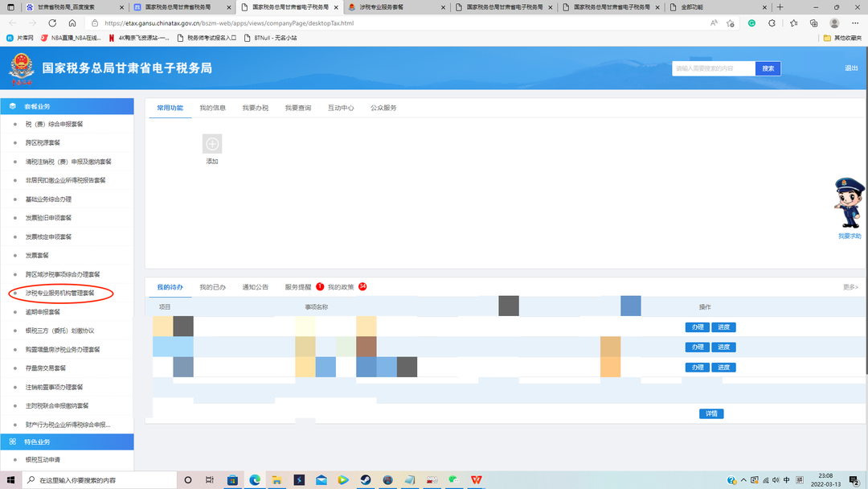Viewport: 868px width, 489px height.
Task: Click the read aloud icon in the address bar
Action: click(x=714, y=23)
